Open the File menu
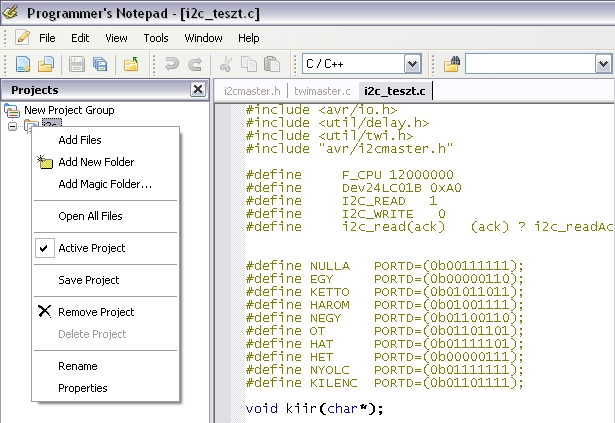615x423 pixels. 47,38
